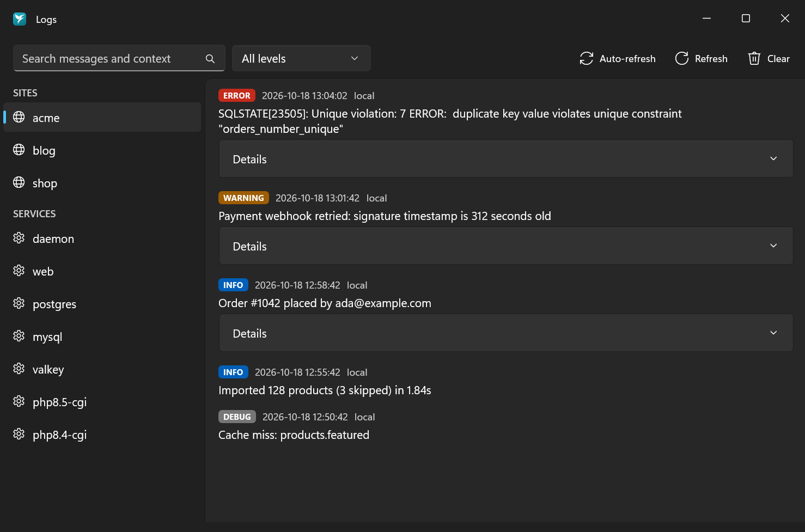Select the acme site
This screenshot has height=532, width=805.
(x=102, y=117)
